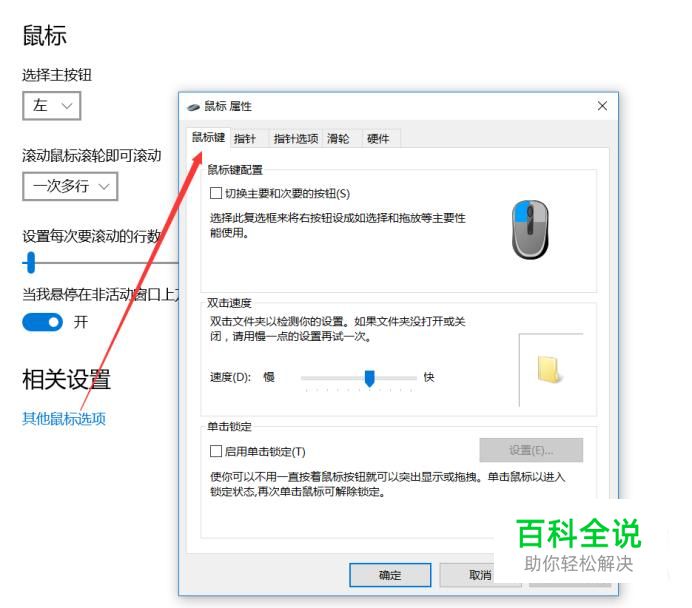Turn off the inactive window hover scroll toggle
This screenshot has height=608, width=692.
[42, 322]
